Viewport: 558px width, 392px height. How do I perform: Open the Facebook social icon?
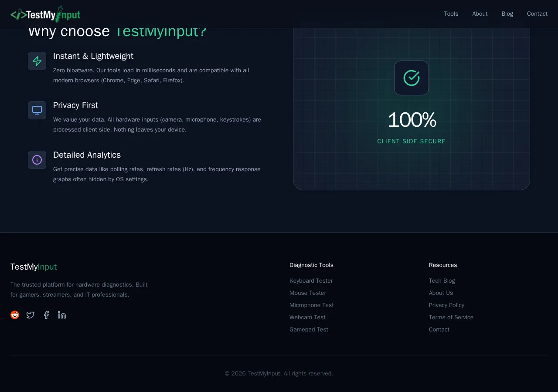coord(46,315)
